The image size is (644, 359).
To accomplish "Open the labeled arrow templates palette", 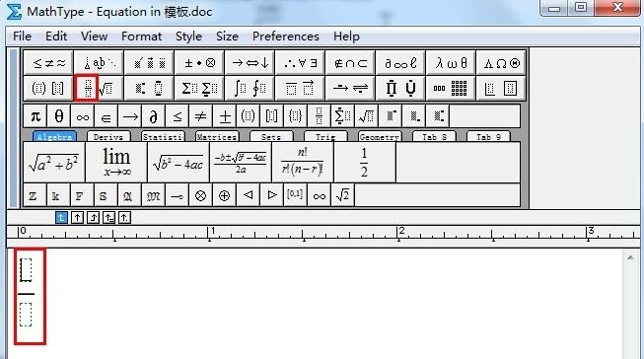I will point(350,88).
